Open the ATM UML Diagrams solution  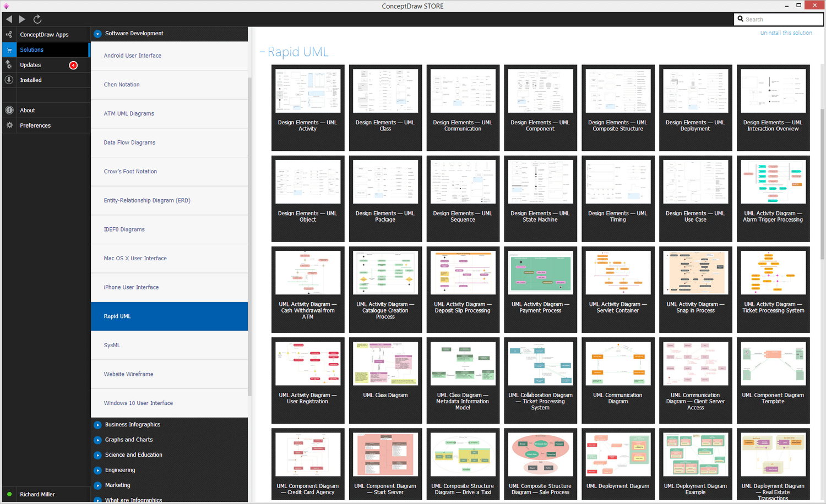click(169, 113)
